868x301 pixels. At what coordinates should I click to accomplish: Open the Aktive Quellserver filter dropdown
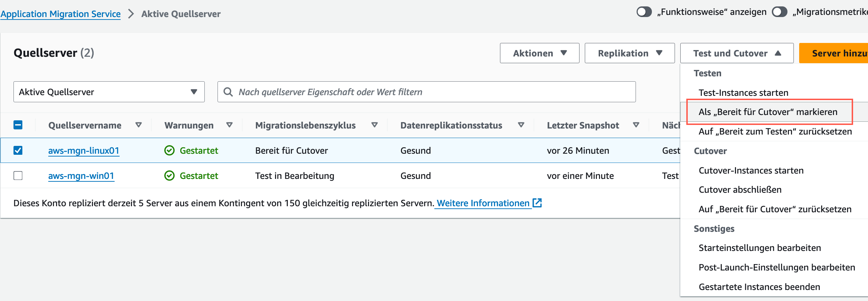109,92
